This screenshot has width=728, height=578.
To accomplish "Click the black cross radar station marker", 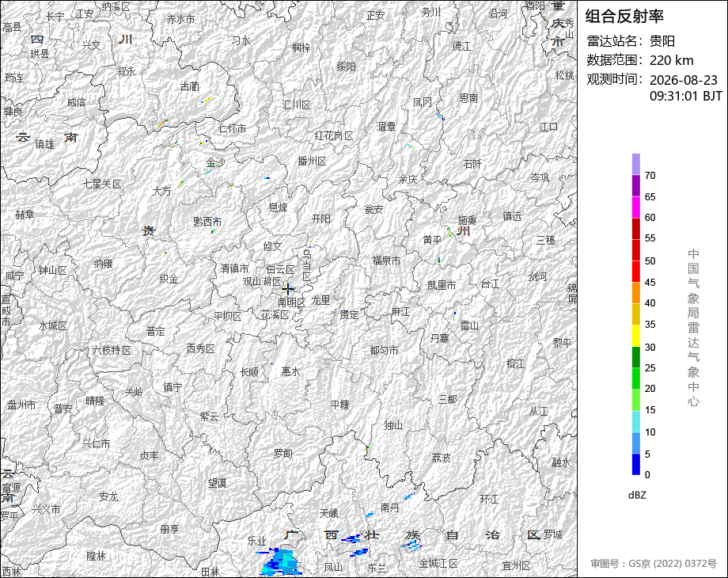I will [287, 289].
